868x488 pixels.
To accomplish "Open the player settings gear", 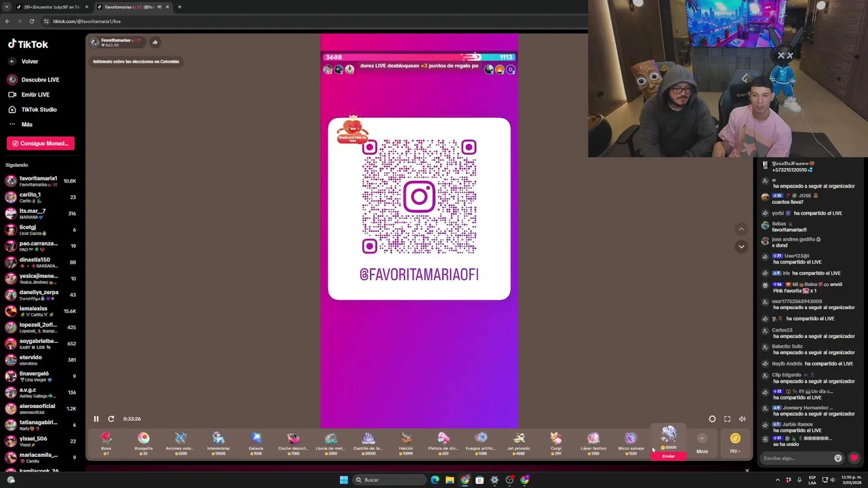I will [712, 419].
